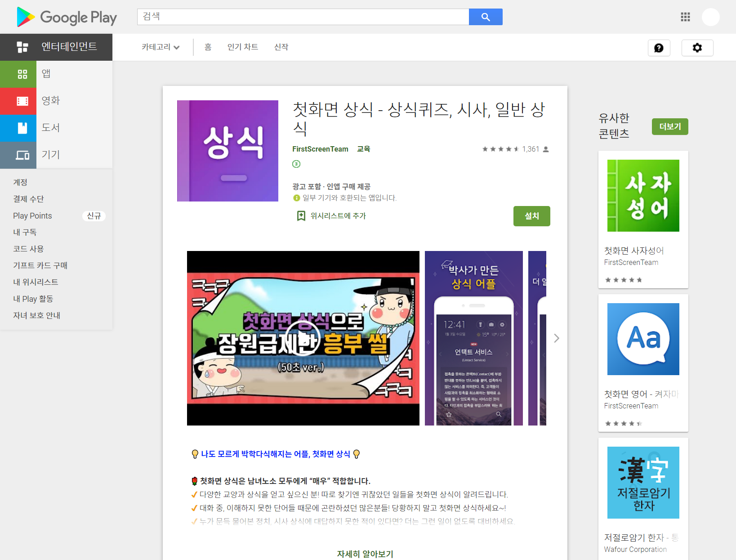Click the 더보기 button for similar content
Viewport: 736px width, 560px height.
[x=670, y=127]
